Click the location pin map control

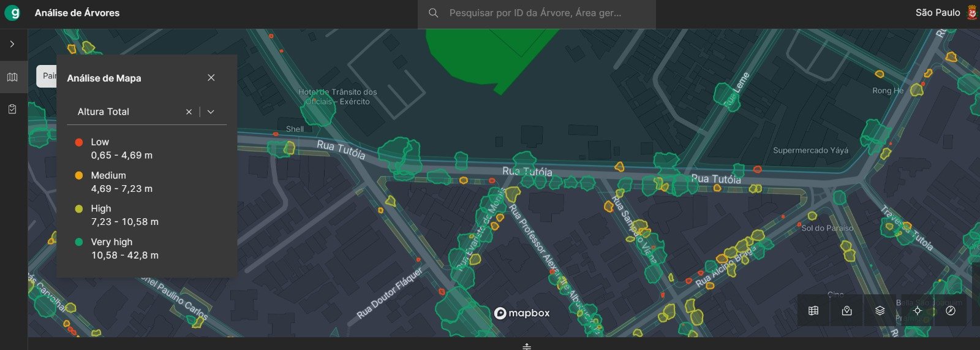846,311
